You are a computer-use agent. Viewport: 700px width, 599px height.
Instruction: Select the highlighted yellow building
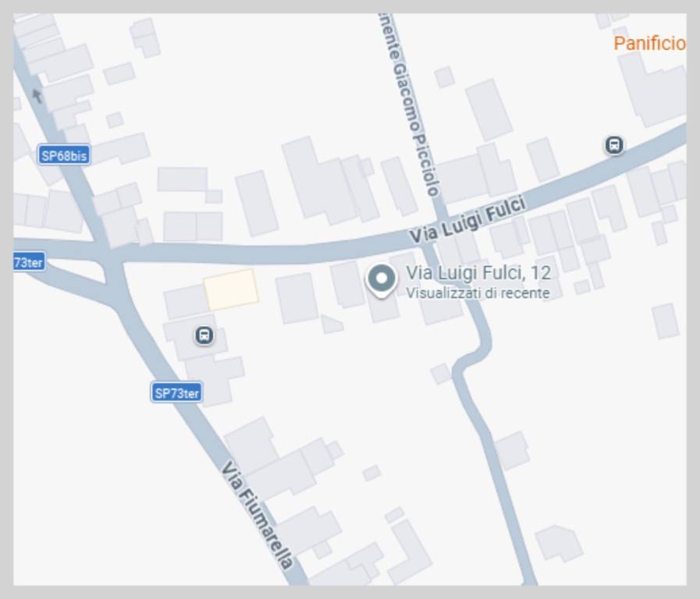[x=231, y=289]
